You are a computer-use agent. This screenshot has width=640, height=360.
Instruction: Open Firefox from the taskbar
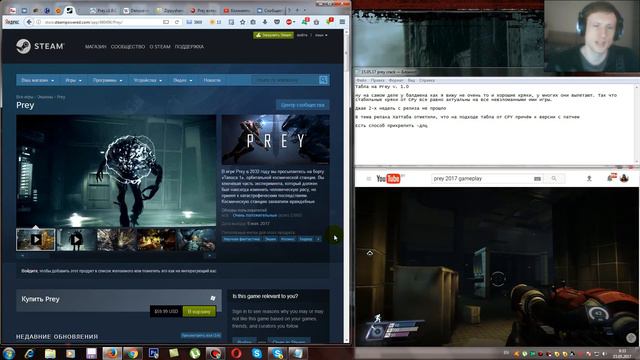[x=111, y=353]
